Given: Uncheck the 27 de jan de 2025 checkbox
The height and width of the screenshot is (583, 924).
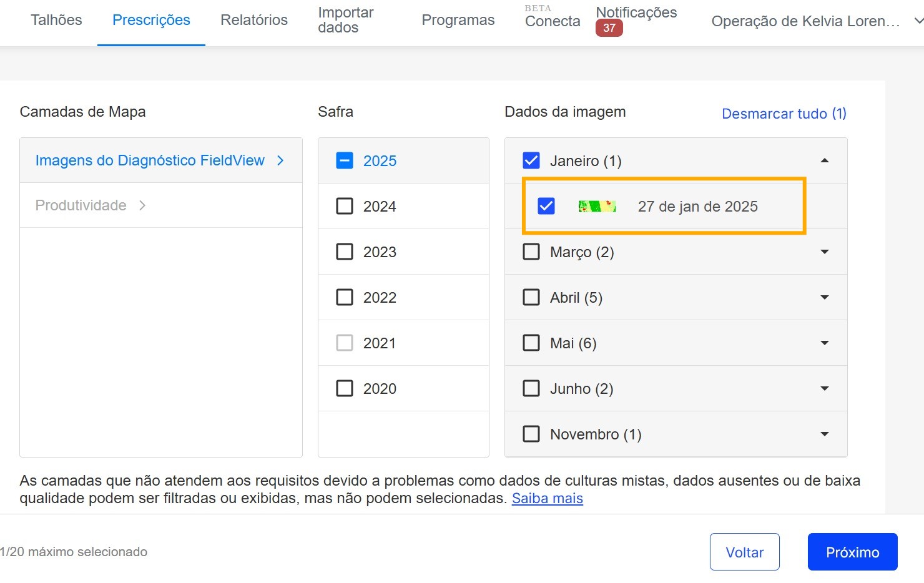Looking at the screenshot, I should 546,207.
